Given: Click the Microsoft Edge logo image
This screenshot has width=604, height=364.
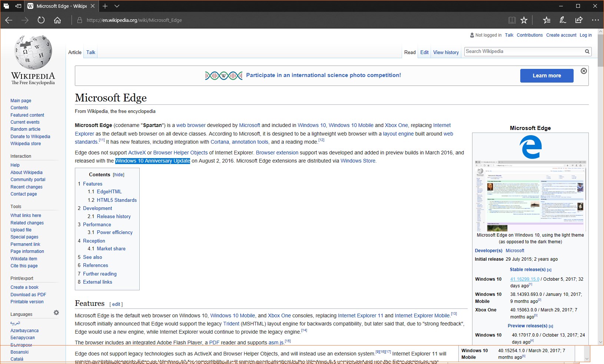Looking at the screenshot, I should pos(530,147).
